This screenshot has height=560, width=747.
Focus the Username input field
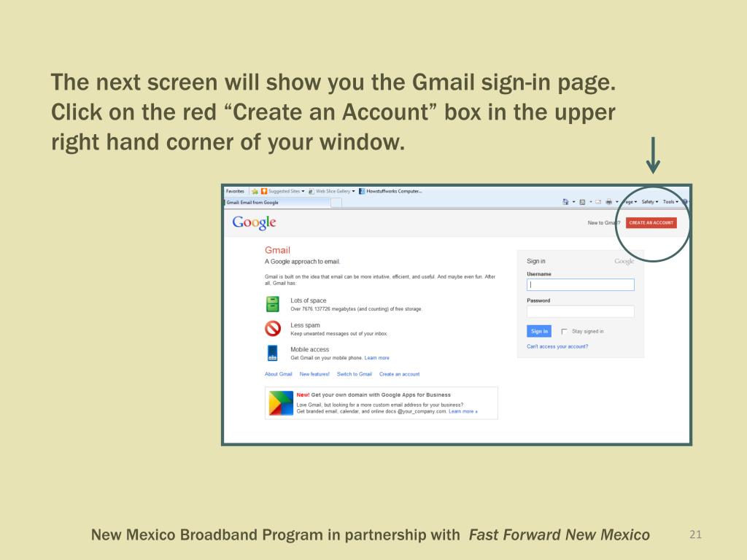580,285
